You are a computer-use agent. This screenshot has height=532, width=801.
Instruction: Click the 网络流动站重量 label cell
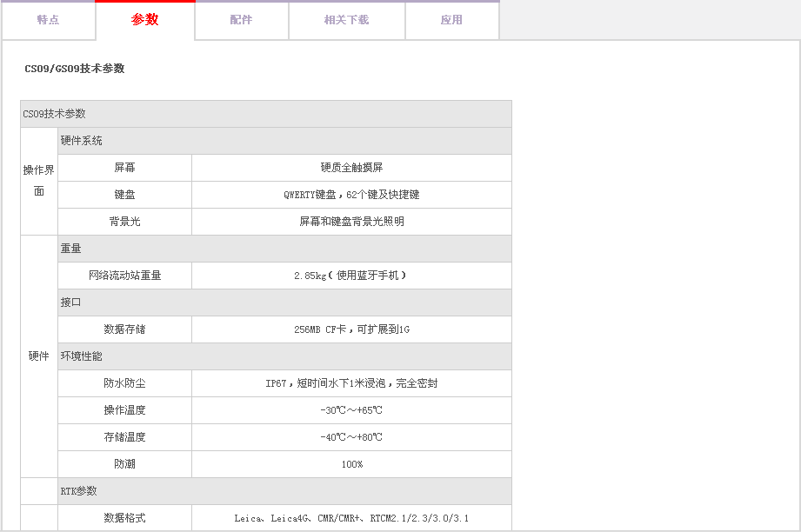[x=124, y=276]
